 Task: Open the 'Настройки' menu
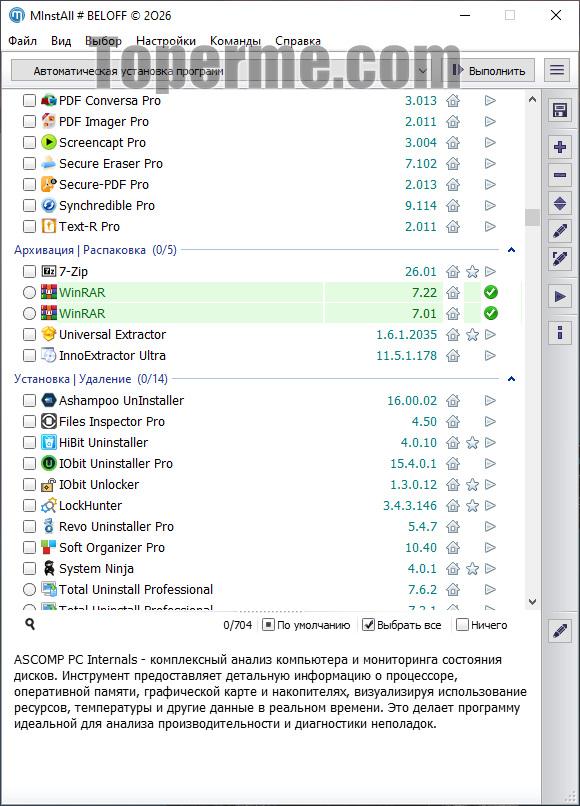coord(166,41)
